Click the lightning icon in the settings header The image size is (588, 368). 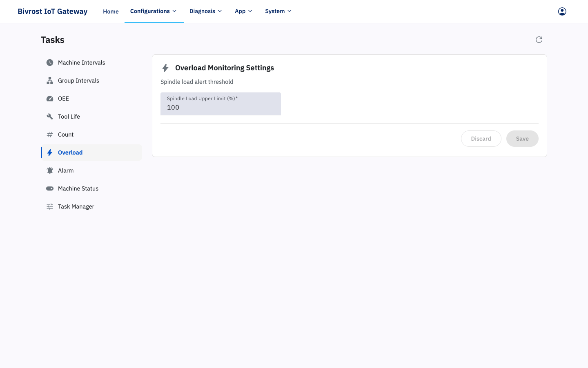(165, 68)
